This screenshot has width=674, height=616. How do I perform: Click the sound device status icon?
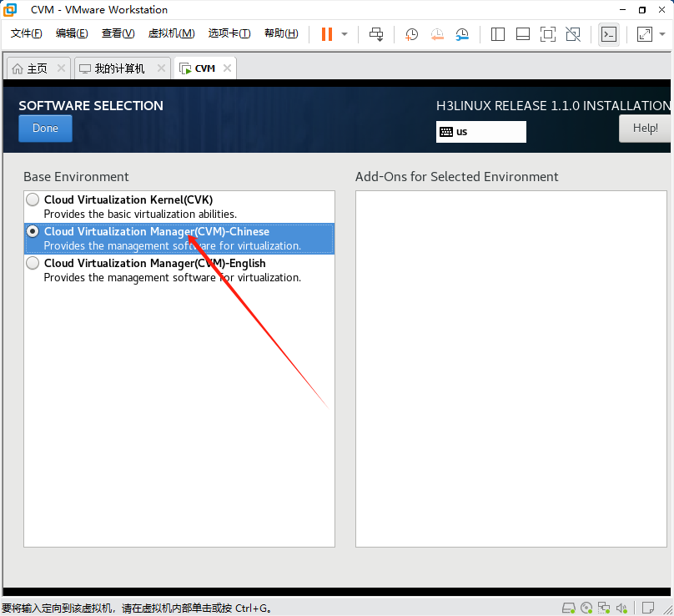click(621, 608)
